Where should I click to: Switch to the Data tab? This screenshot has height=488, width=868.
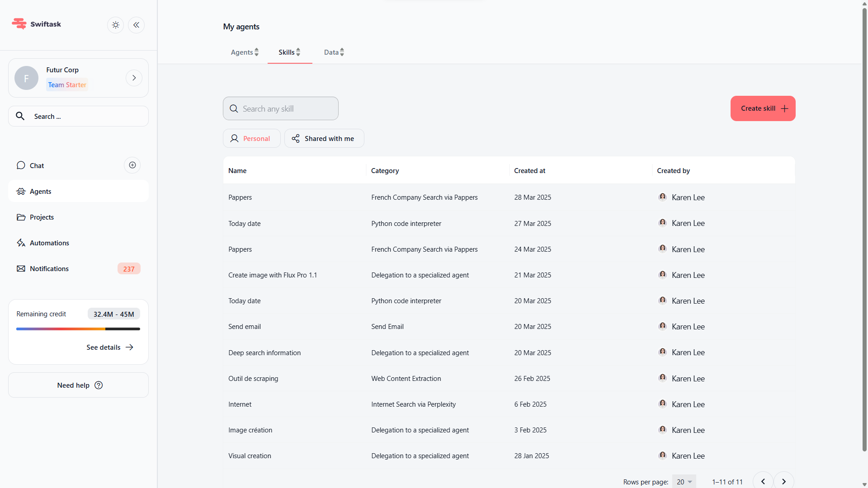click(x=331, y=52)
